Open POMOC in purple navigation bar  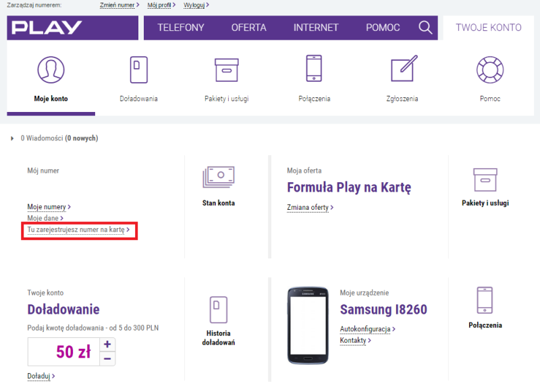tap(383, 28)
